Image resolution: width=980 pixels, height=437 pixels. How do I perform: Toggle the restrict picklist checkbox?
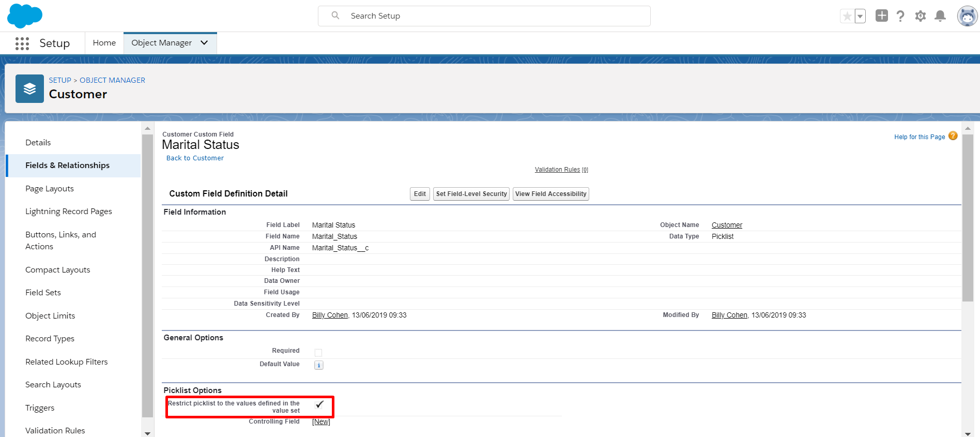click(x=319, y=404)
